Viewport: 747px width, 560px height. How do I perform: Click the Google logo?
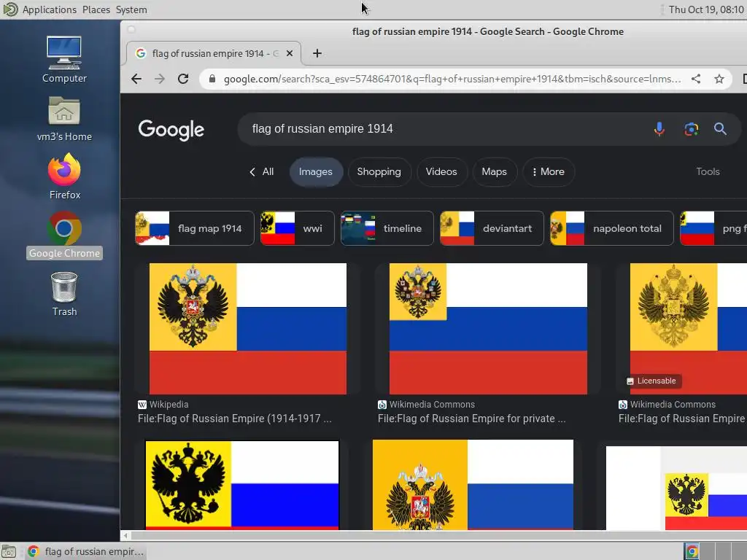pos(171,130)
